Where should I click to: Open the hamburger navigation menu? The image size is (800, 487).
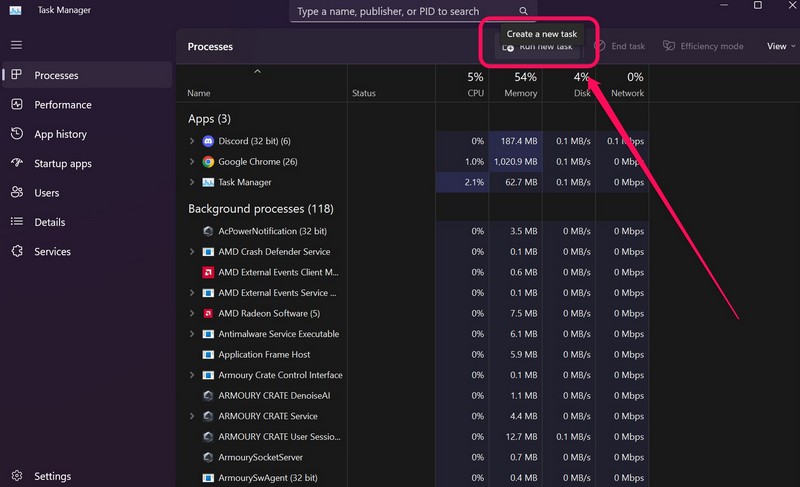tap(16, 45)
